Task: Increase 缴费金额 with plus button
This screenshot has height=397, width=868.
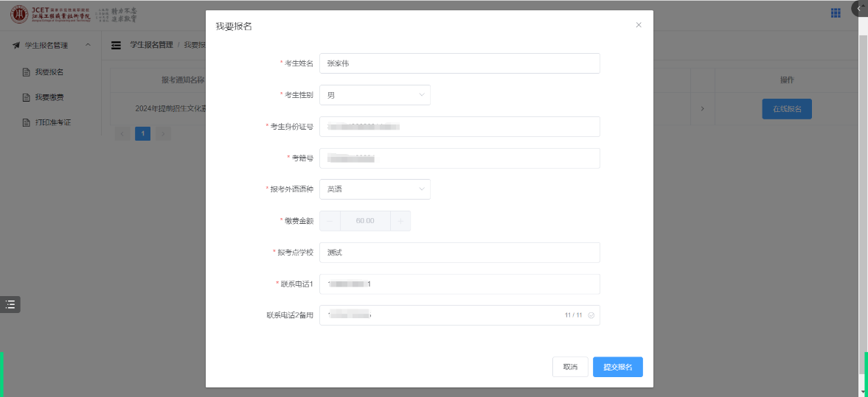Action: pyautogui.click(x=400, y=221)
